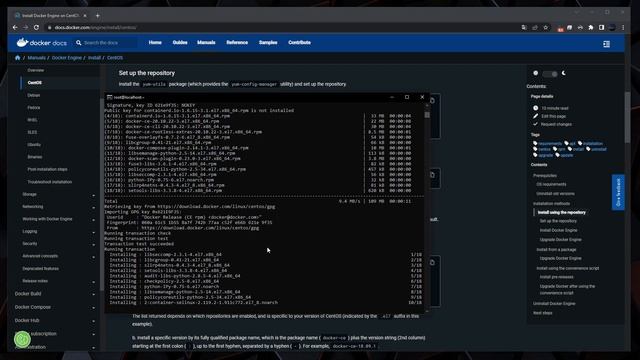Screen dimensions: 640x360
Task: Click the breadcrumb home icon
Action: [18, 58]
